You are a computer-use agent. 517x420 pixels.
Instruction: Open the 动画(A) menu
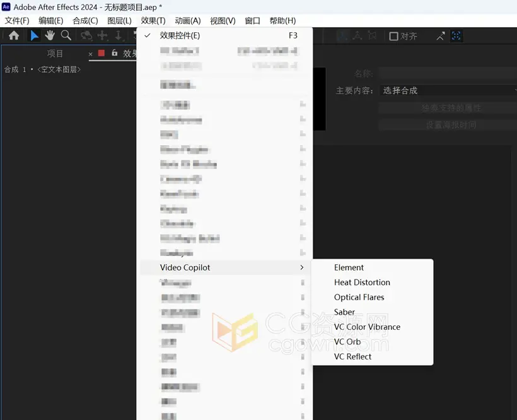(x=188, y=21)
